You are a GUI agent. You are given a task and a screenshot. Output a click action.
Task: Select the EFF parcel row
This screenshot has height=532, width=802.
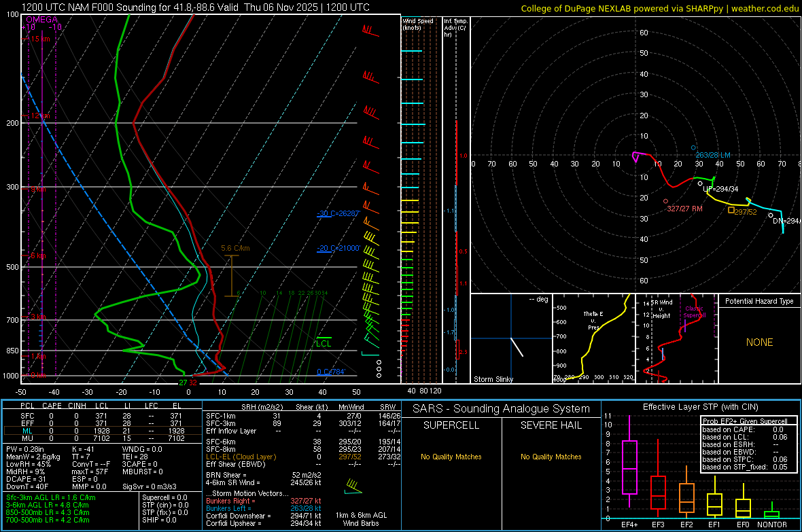pos(102,423)
